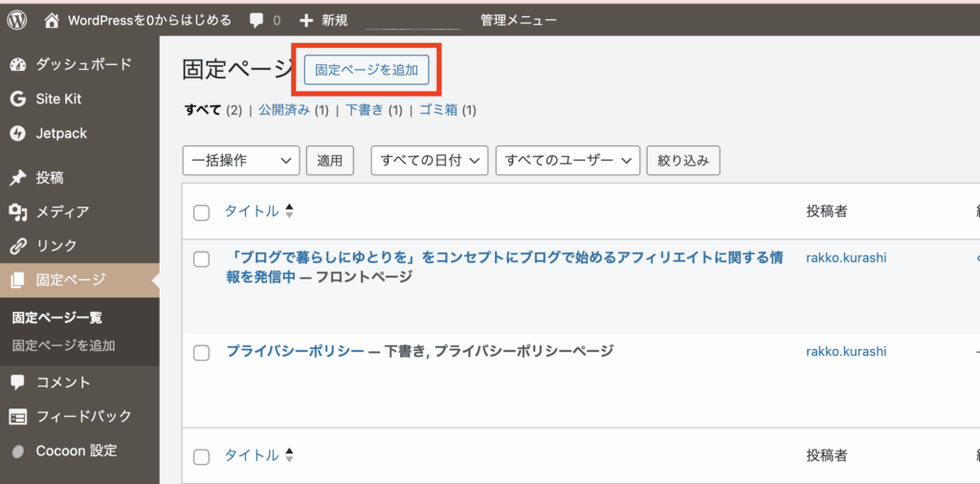980x484 pixels.
Task: Open Cocoon 設定 in the sidebar menu
Action: pos(77,451)
